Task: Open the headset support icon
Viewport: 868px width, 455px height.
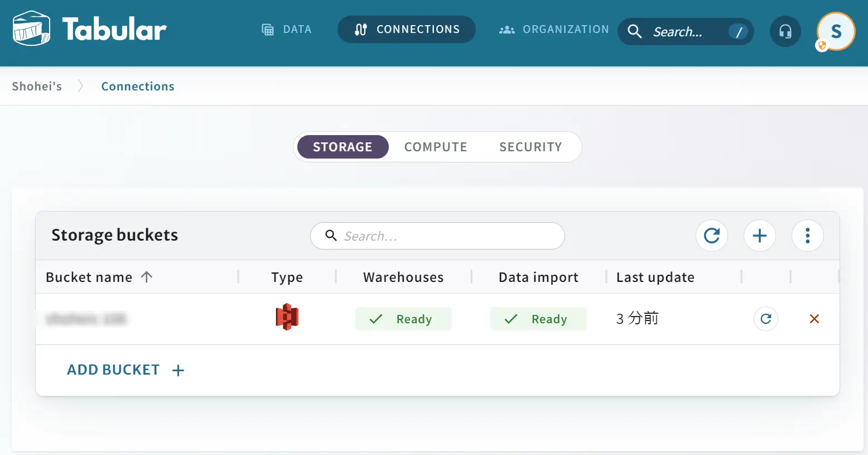Action: pyautogui.click(x=785, y=31)
